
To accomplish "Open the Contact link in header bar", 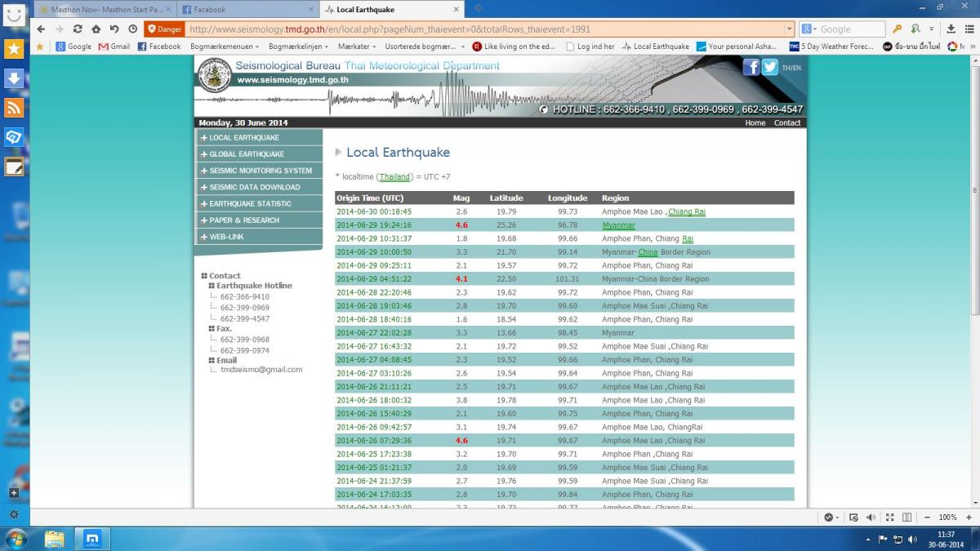I will coord(787,122).
